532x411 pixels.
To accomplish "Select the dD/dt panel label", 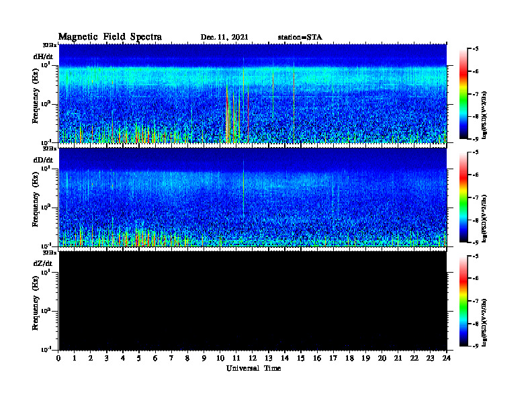I will coord(43,160).
